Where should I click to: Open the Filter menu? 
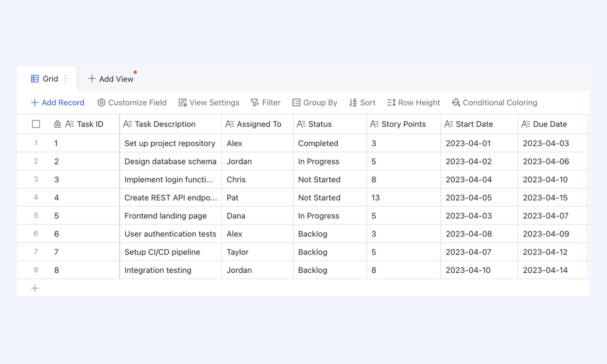[266, 103]
